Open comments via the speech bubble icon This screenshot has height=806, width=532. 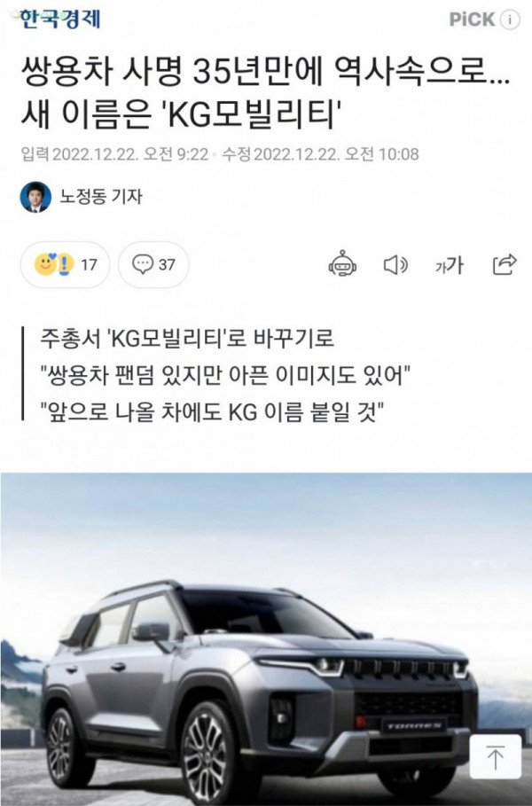click(x=143, y=264)
